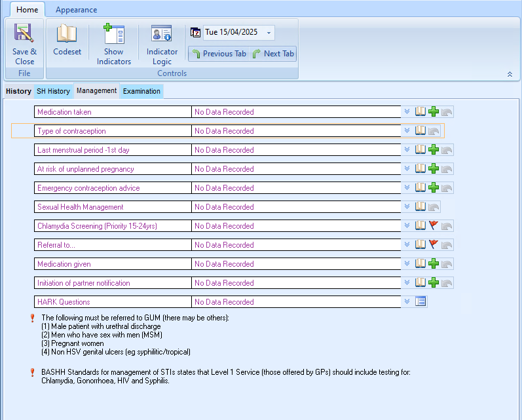Image resolution: width=522 pixels, height=420 pixels.
Task: Click Medication given value field
Action: pos(296,264)
